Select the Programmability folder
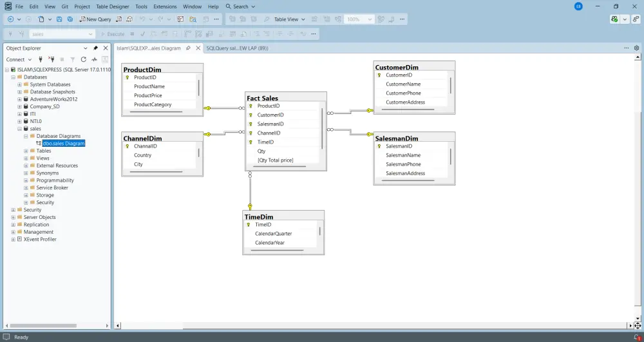This screenshot has height=342, width=644. point(55,180)
